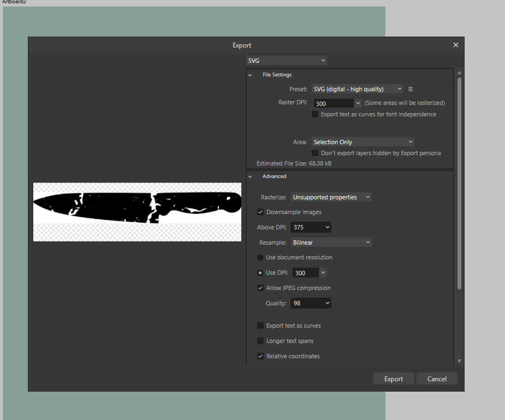
Task: Click the Raster DPI input field
Action: pyautogui.click(x=334, y=103)
